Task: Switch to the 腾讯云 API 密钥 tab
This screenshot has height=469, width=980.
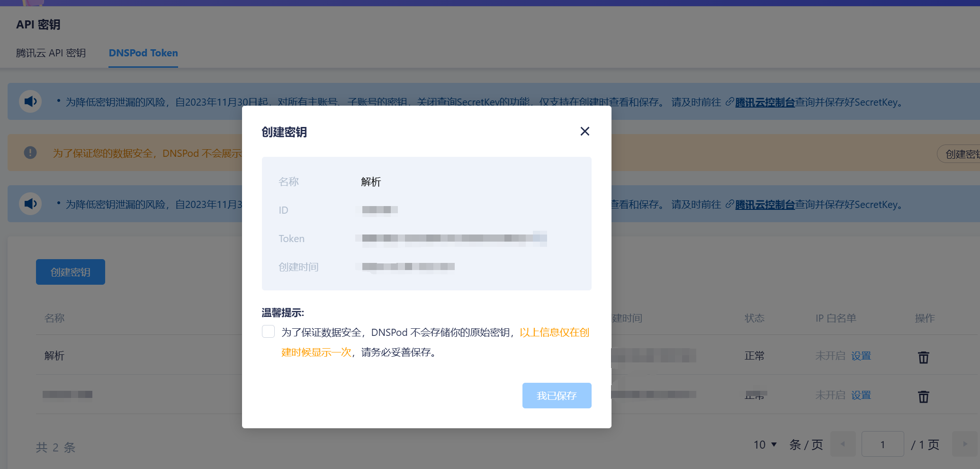Action: pos(50,53)
